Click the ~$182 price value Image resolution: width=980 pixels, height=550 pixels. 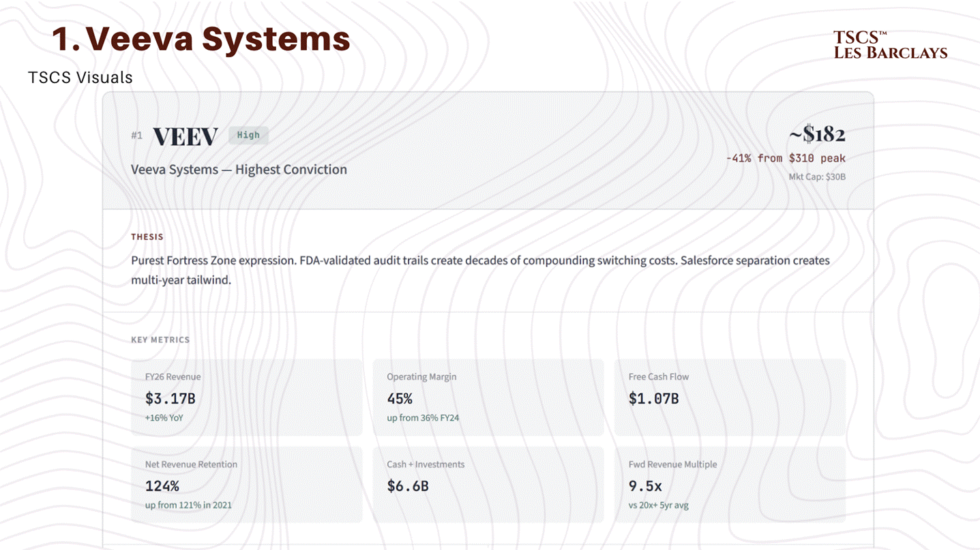click(817, 134)
